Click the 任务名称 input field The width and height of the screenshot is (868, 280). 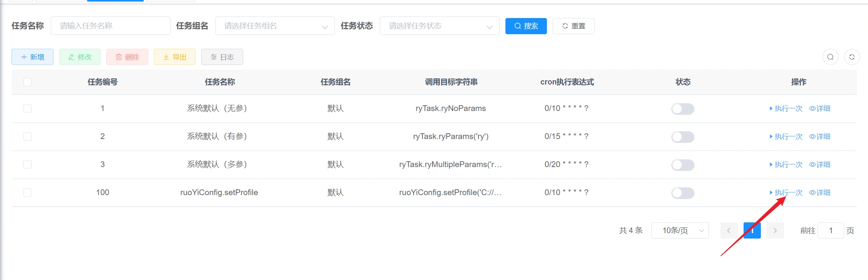click(x=111, y=26)
